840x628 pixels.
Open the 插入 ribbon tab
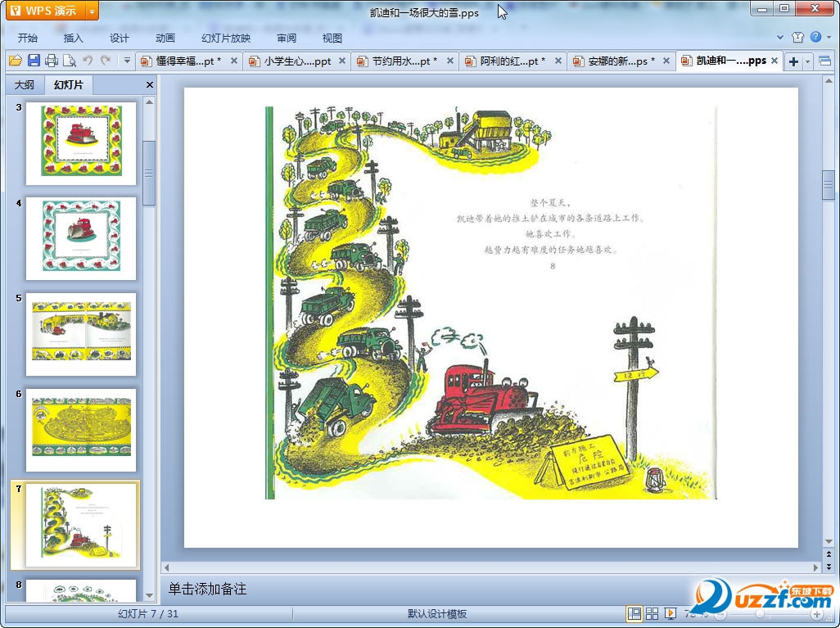(x=74, y=38)
